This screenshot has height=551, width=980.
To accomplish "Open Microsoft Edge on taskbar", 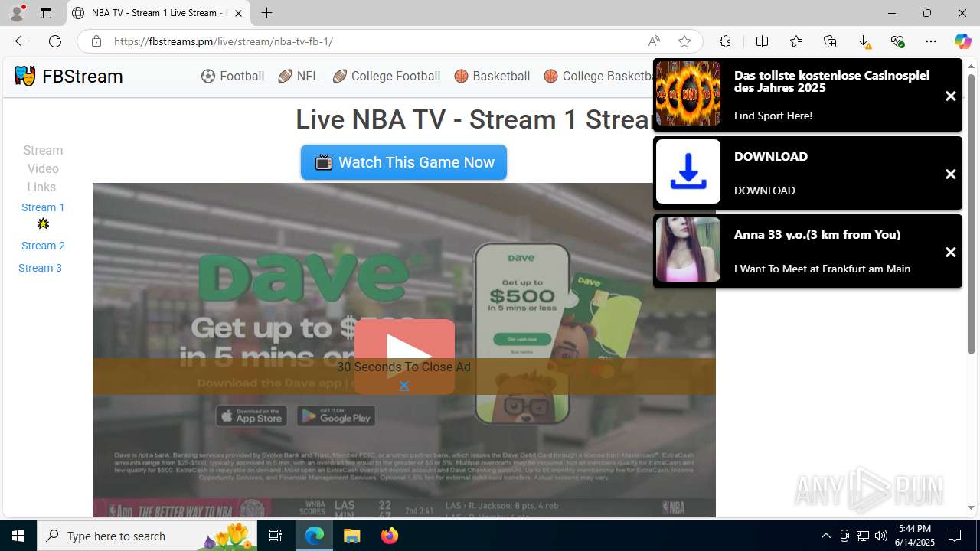I will (x=315, y=536).
